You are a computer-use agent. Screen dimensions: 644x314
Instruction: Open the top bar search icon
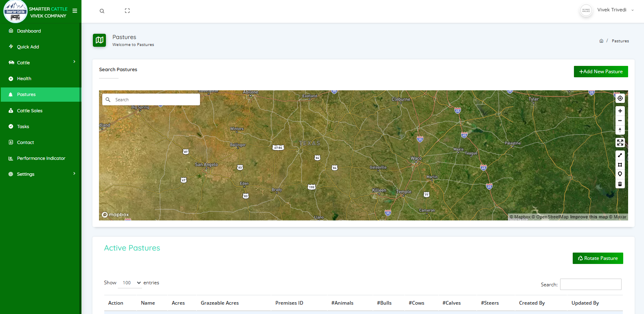pos(102,11)
